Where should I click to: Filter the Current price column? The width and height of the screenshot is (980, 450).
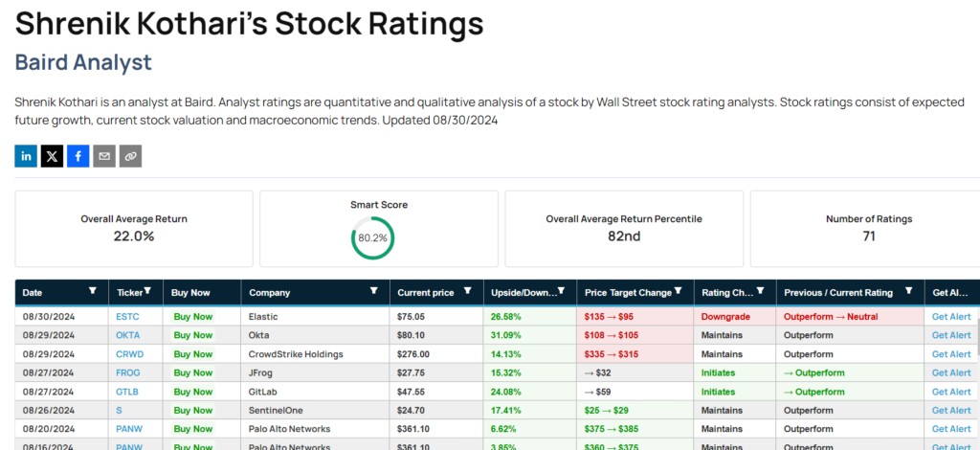[x=468, y=291]
